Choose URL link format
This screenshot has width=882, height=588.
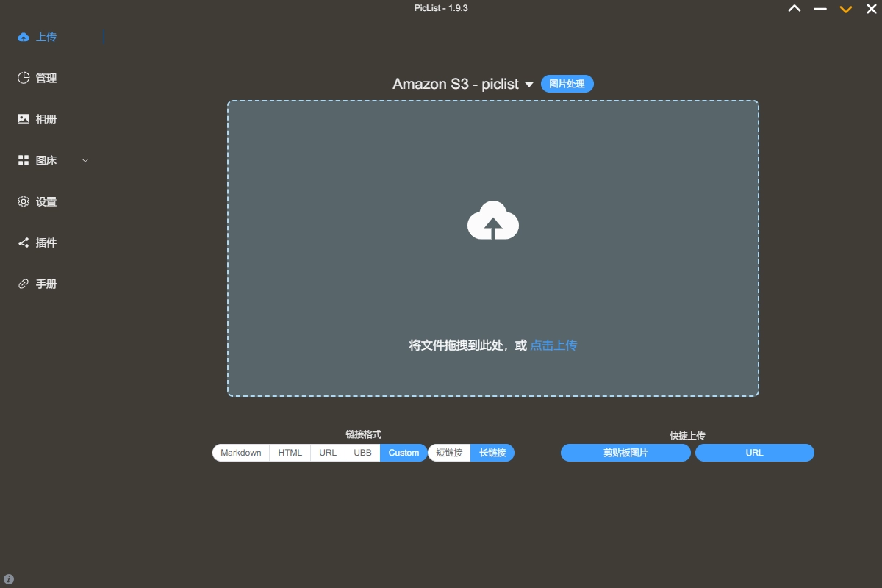(x=328, y=453)
